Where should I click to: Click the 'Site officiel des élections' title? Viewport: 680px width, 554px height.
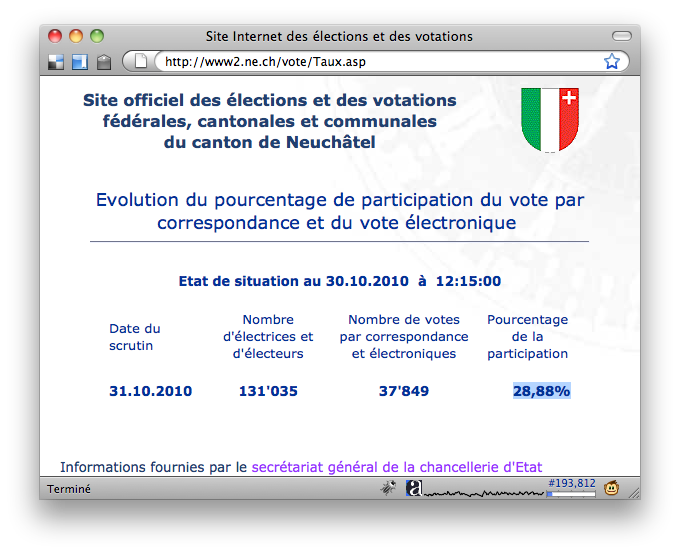click(269, 121)
